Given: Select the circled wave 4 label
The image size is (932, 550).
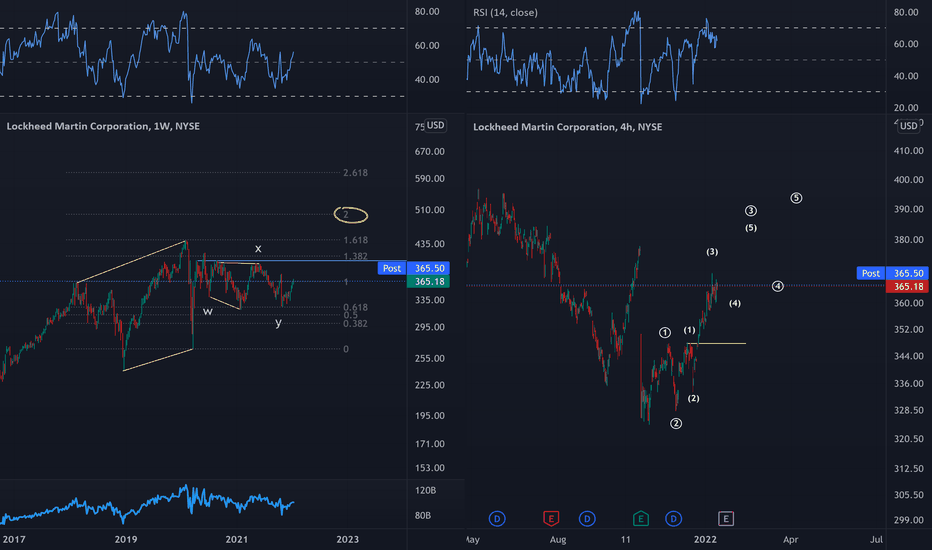Looking at the screenshot, I should tap(777, 286).
